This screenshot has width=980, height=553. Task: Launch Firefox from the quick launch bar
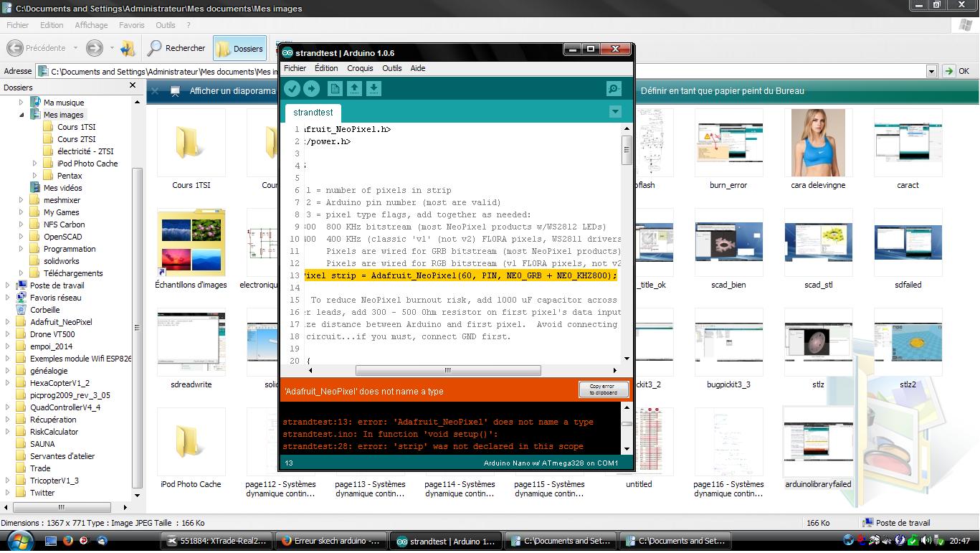click(x=68, y=541)
